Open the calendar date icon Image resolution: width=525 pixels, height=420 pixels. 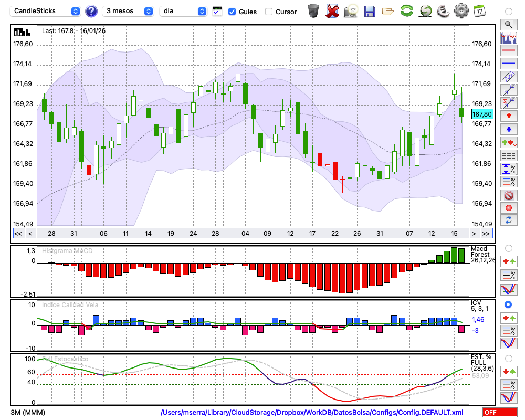479,11
